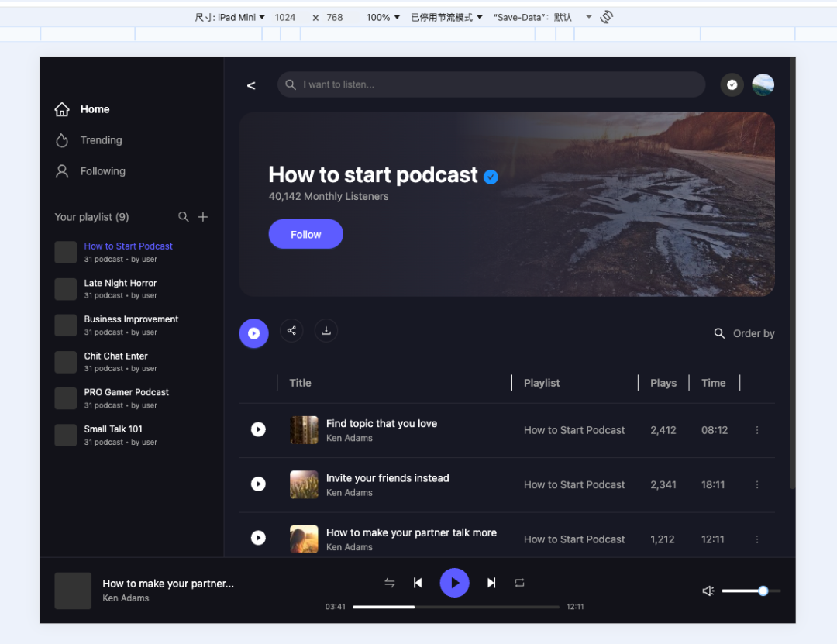
Task: Go back with the arrow icon
Action: pyautogui.click(x=251, y=85)
